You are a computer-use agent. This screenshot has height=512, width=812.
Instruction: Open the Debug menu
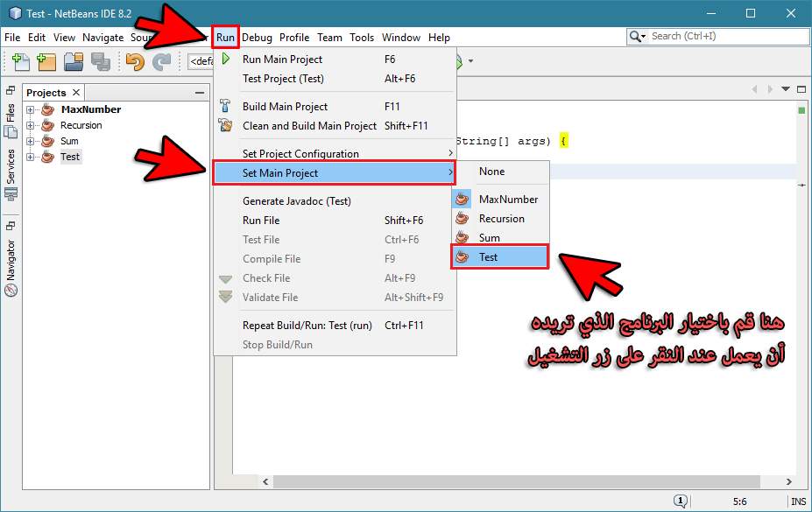pyautogui.click(x=257, y=38)
